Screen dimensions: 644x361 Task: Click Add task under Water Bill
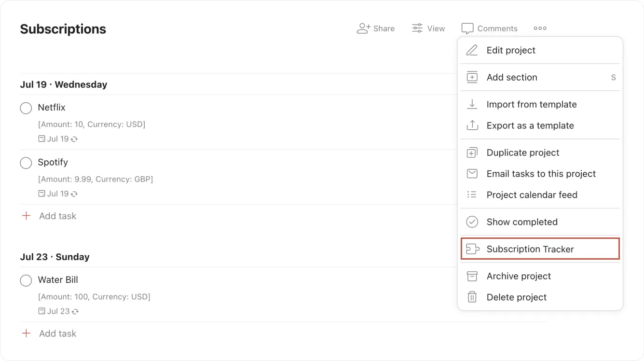[57, 333]
